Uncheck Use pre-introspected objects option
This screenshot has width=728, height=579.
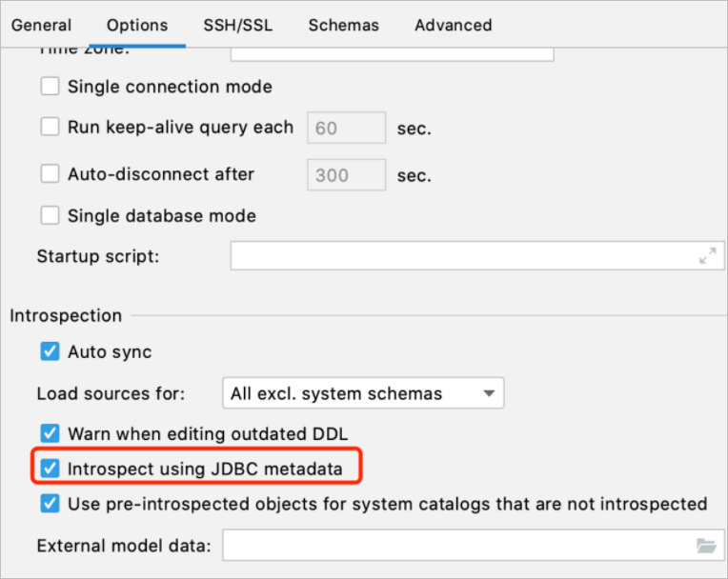click(x=51, y=503)
